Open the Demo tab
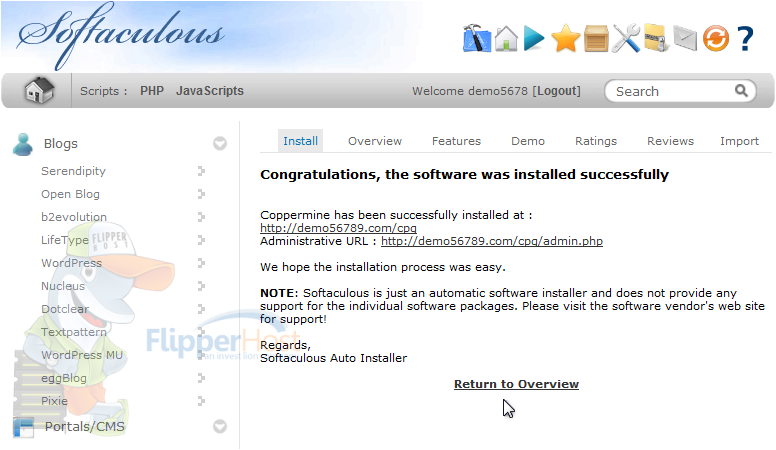Image resolution: width=776 pixels, height=450 pixels. [x=528, y=141]
